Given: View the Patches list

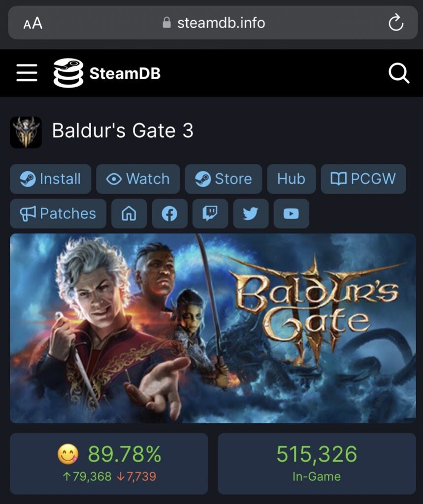Looking at the screenshot, I should tap(58, 214).
